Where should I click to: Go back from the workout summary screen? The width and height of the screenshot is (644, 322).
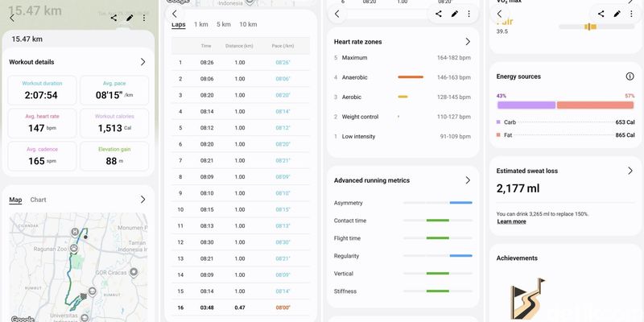[x=12, y=18]
